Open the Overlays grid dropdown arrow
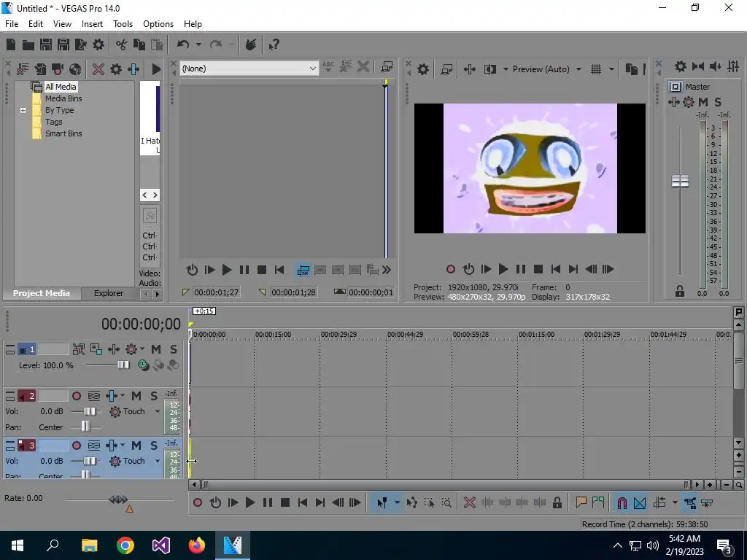 pyautogui.click(x=611, y=69)
